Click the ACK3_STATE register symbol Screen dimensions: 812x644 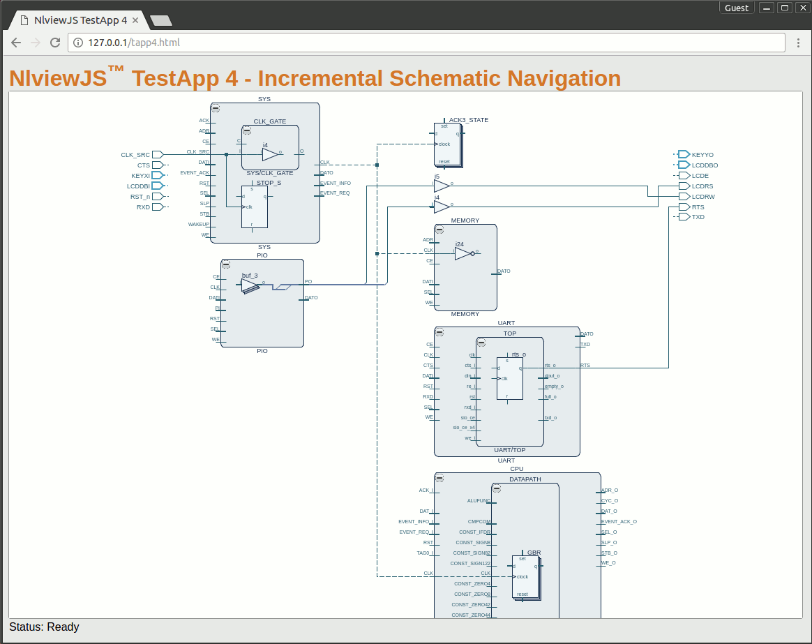click(448, 144)
